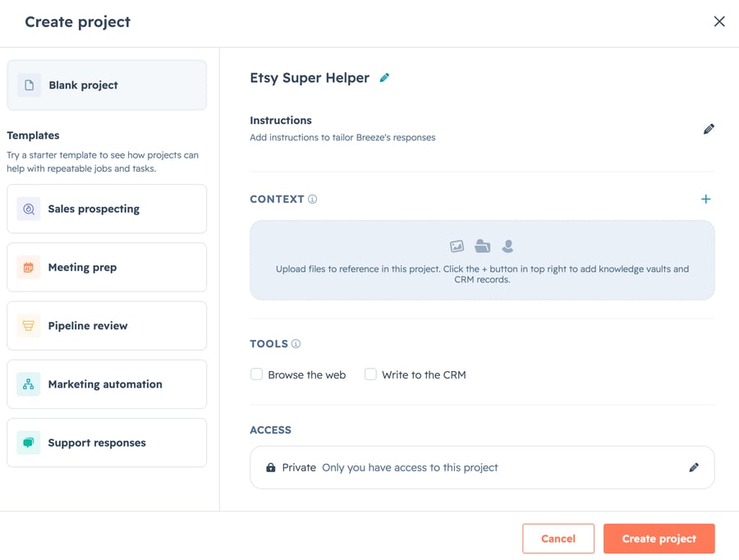Image resolution: width=739 pixels, height=560 pixels.
Task: Click the TOOLS info icon
Action: point(296,343)
